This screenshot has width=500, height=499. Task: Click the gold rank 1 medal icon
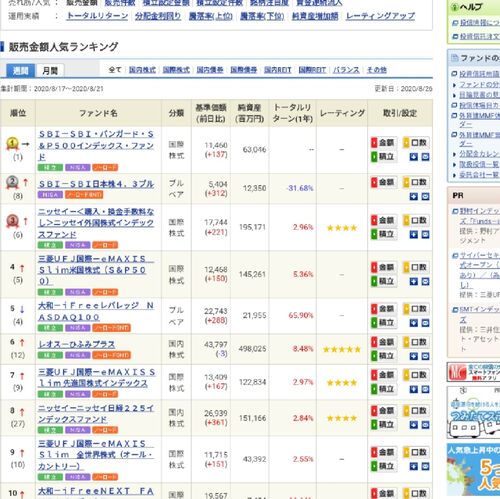12,144
